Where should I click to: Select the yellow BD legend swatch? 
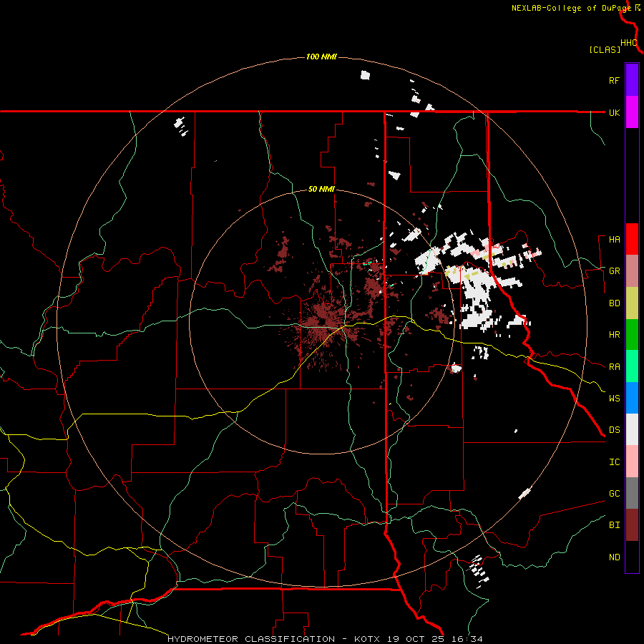tap(632, 303)
